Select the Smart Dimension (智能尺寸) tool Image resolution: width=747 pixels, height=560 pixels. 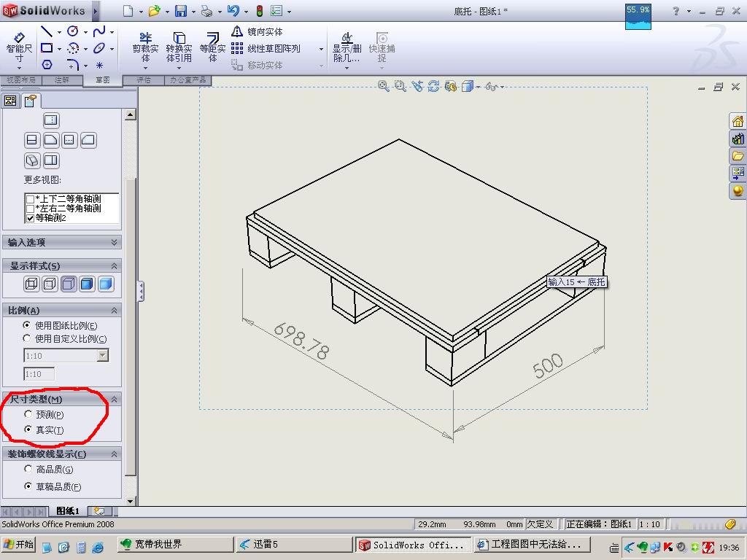(x=18, y=47)
